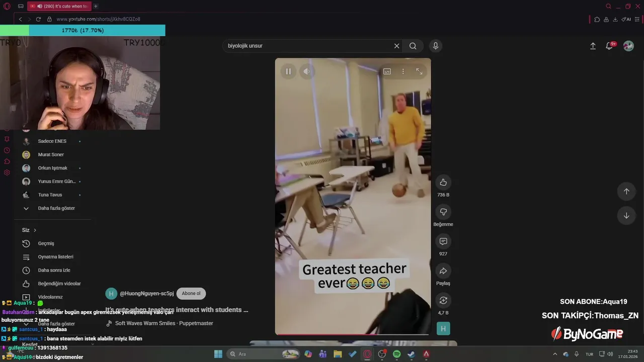Expand the Short to fullscreen
Image resolution: width=644 pixels, height=362 pixels.
click(x=419, y=71)
